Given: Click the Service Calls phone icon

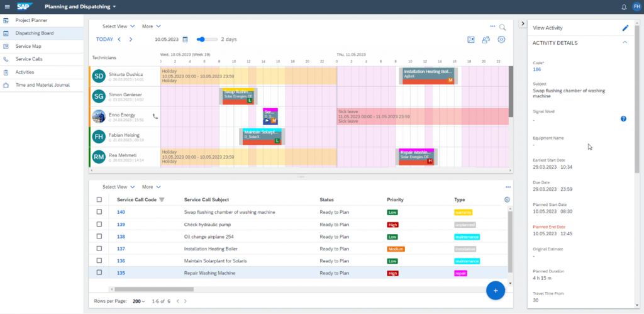Looking at the screenshot, I should (x=6, y=59).
